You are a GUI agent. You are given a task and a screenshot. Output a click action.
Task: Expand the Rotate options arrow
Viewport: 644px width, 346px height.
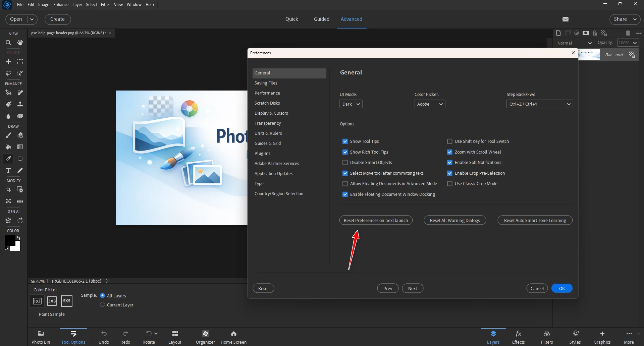pyautogui.click(x=156, y=333)
